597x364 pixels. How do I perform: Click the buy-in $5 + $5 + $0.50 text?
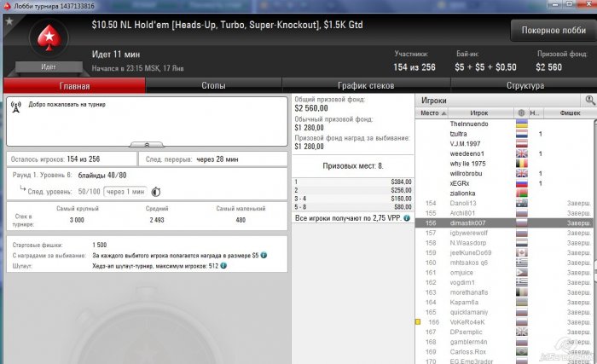485,67
